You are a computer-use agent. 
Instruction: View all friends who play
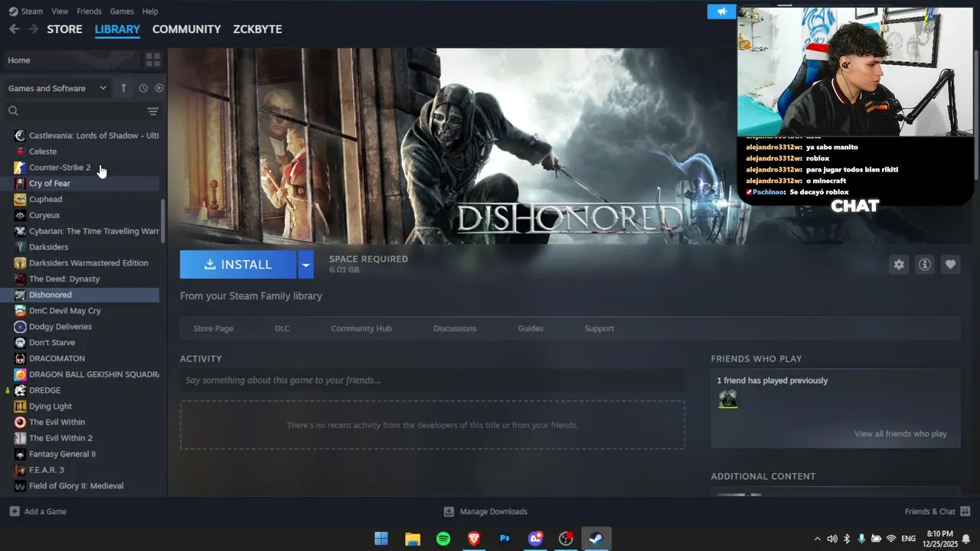[x=900, y=434]
